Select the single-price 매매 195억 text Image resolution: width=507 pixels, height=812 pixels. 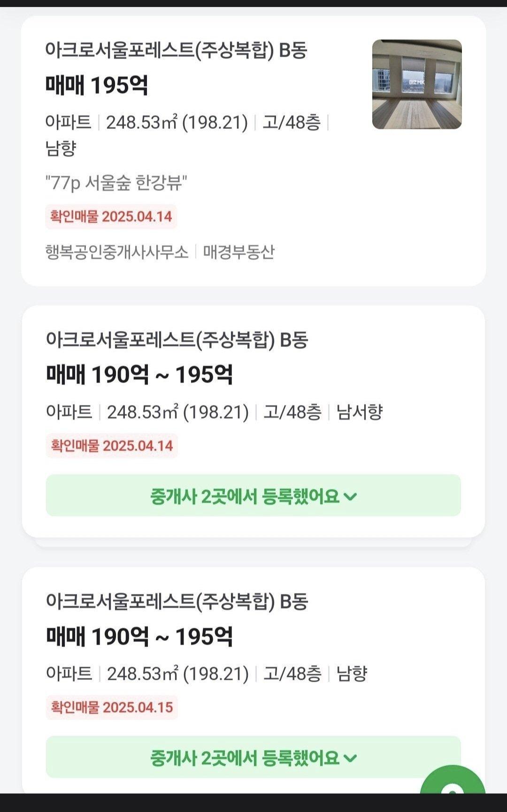point(97,85)
